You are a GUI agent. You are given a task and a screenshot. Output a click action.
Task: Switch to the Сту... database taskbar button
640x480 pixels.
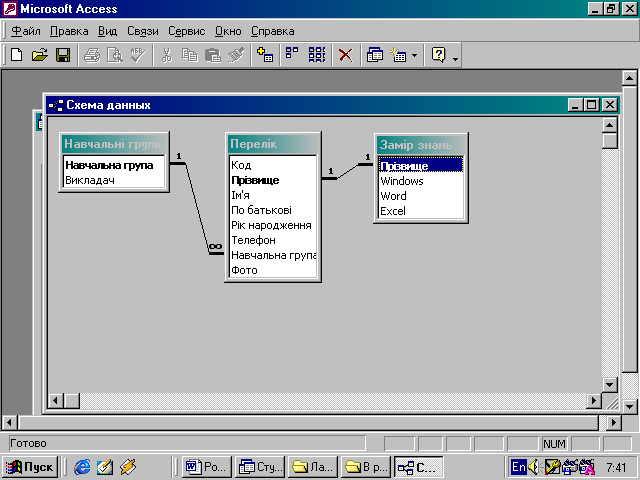point(260,467)
